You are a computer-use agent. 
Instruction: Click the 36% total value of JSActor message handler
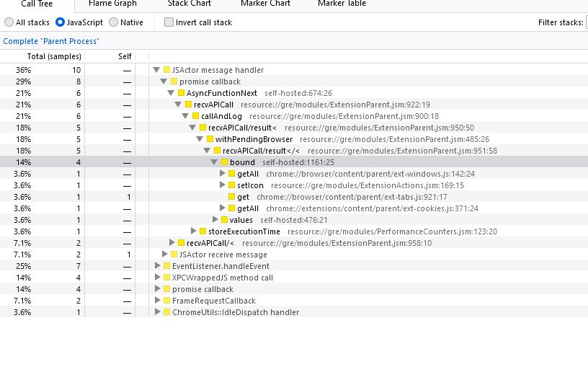(23, 70)
